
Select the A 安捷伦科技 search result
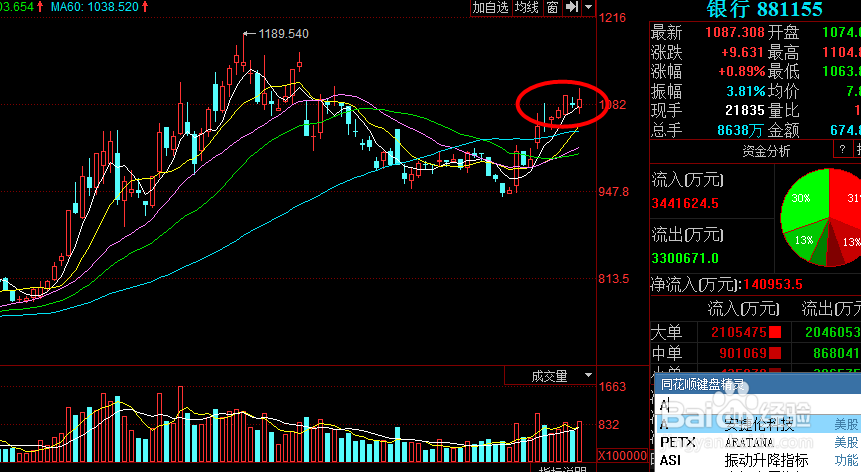pos(758,424)
